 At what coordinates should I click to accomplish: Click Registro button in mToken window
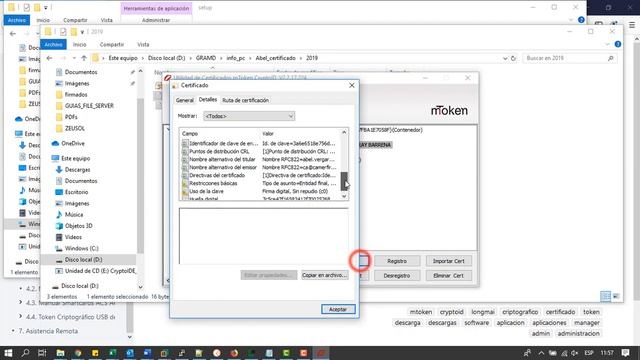coord(397,261)
